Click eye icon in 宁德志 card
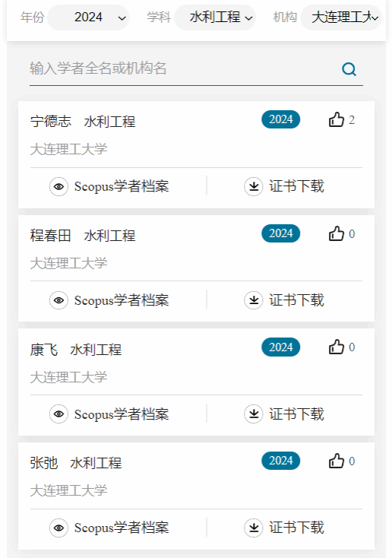Screen dimensions: 392x558 pos(58,186)
